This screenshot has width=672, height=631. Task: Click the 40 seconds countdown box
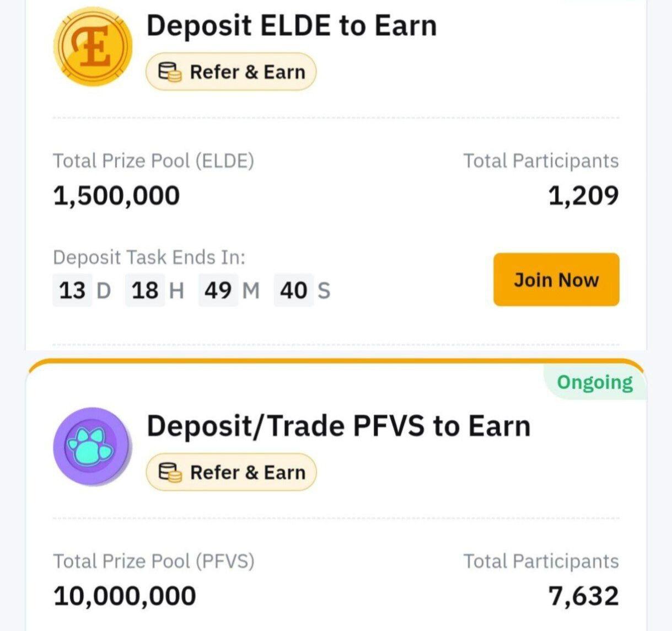coord(293,290)
